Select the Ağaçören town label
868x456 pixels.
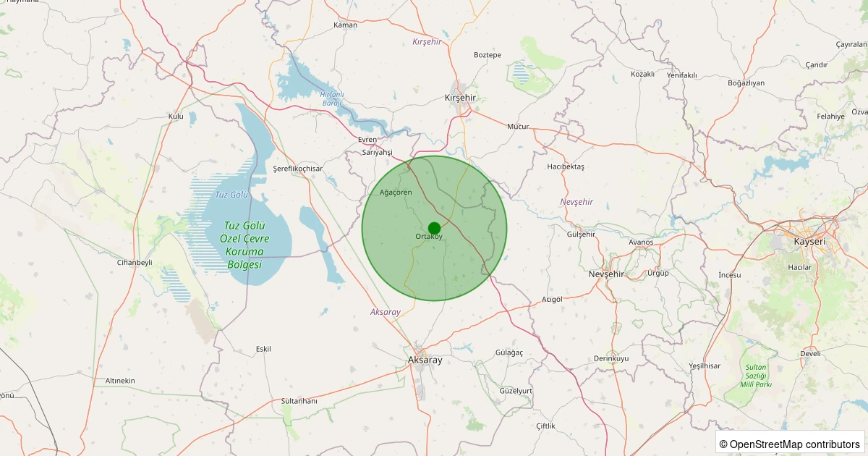coord(396,193)
